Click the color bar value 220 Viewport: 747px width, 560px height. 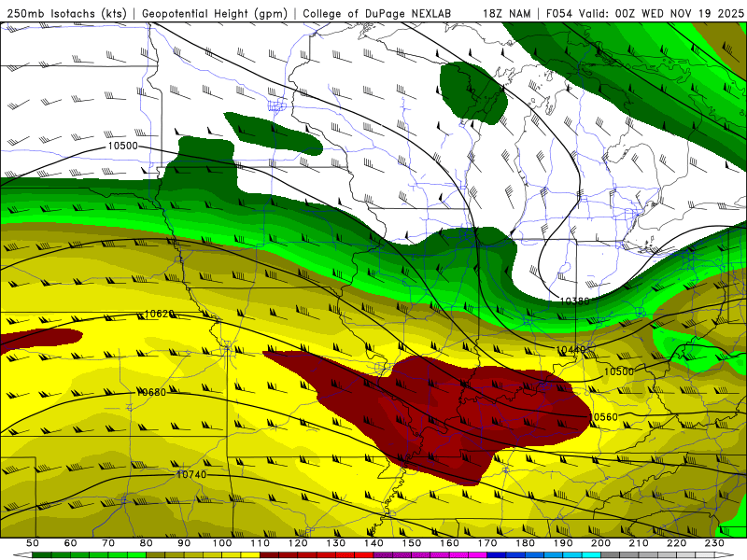pos(676,543)
